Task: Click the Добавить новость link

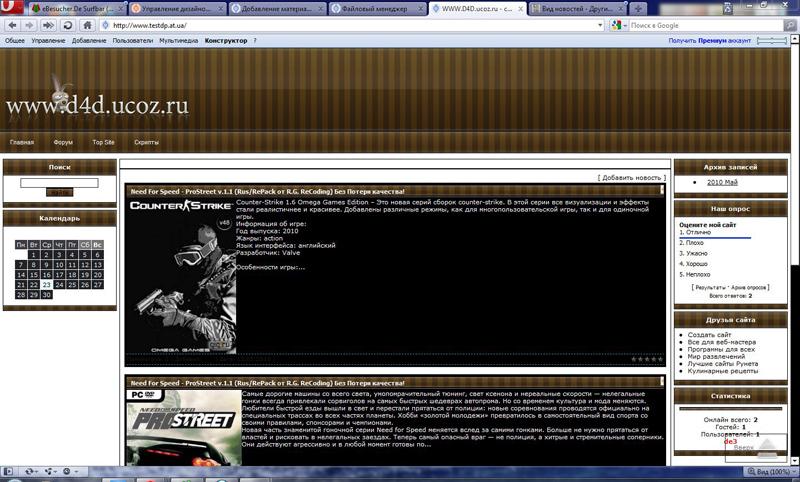Action: click(632, 177)
